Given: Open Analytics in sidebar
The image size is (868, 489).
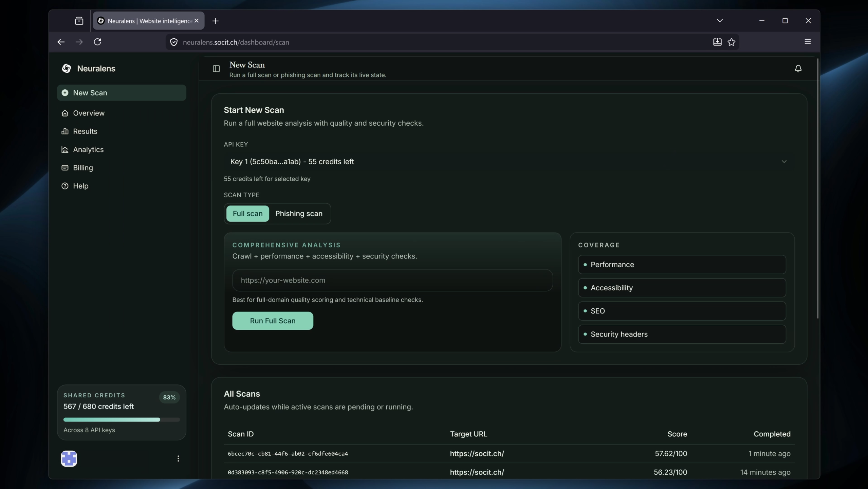Looking at the screenshot, I should pyautogui.click(x=122, y=150).
